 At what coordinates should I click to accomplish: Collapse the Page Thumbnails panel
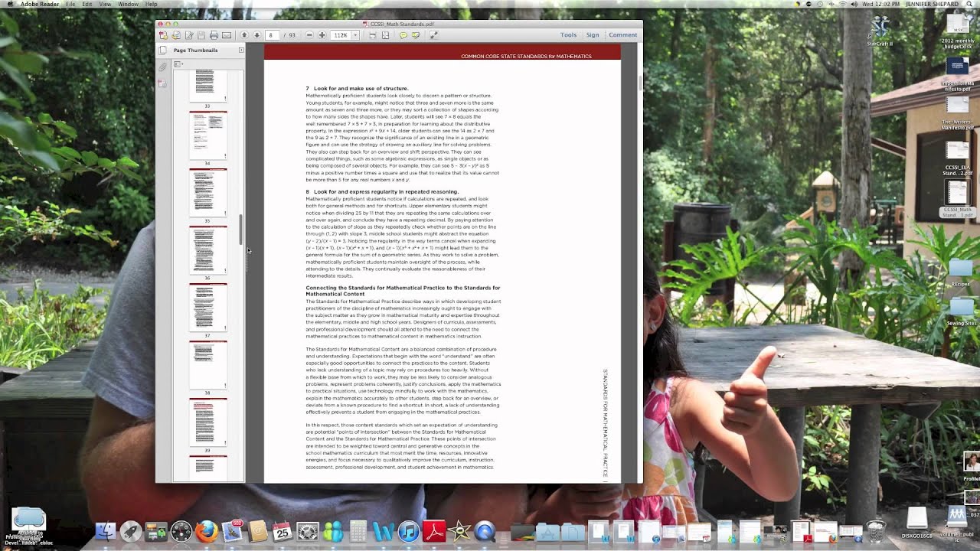(x=240, y=51)
